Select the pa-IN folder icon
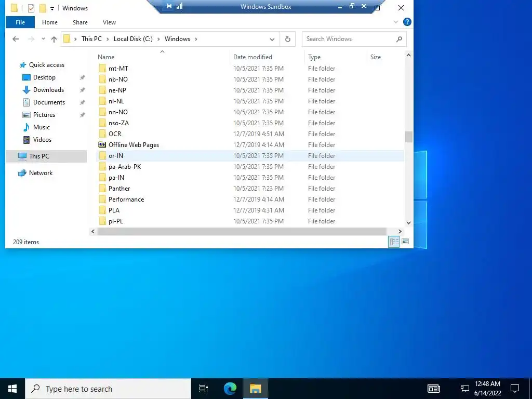The height and width of the screenshot is (399, 532). coord(102,178)
